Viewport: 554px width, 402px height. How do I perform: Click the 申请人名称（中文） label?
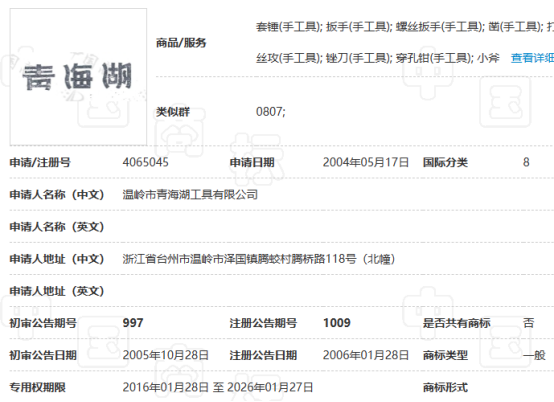point(57,195)
